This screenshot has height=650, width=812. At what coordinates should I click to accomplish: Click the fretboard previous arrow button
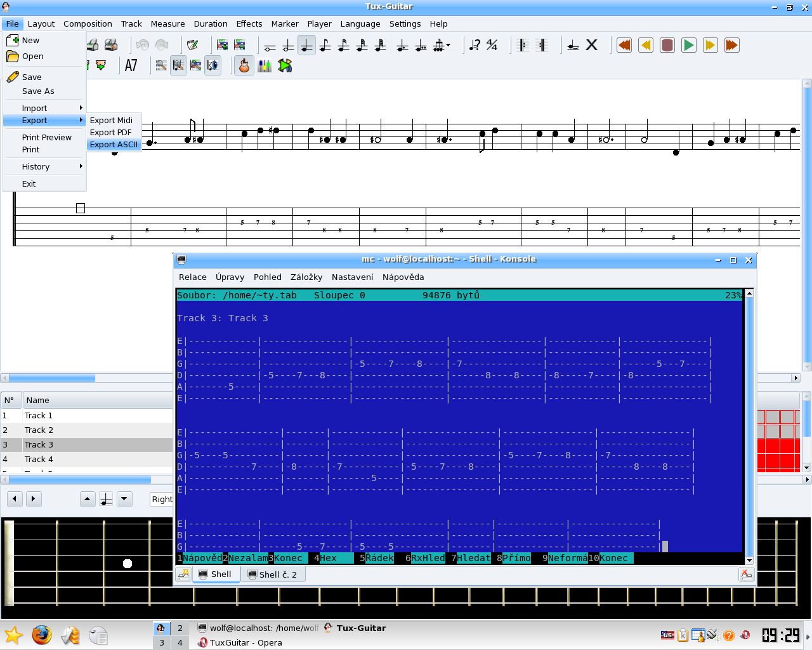point(15,499)
